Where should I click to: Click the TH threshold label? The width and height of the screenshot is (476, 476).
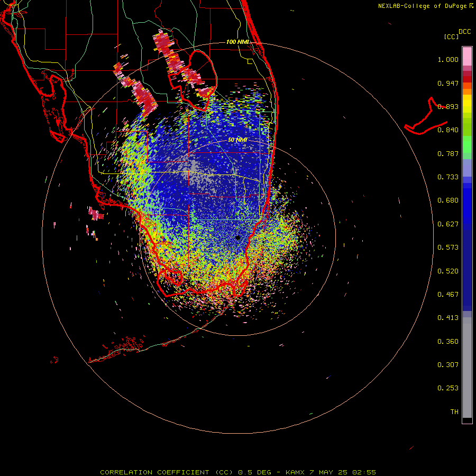(x=454, y=412)
